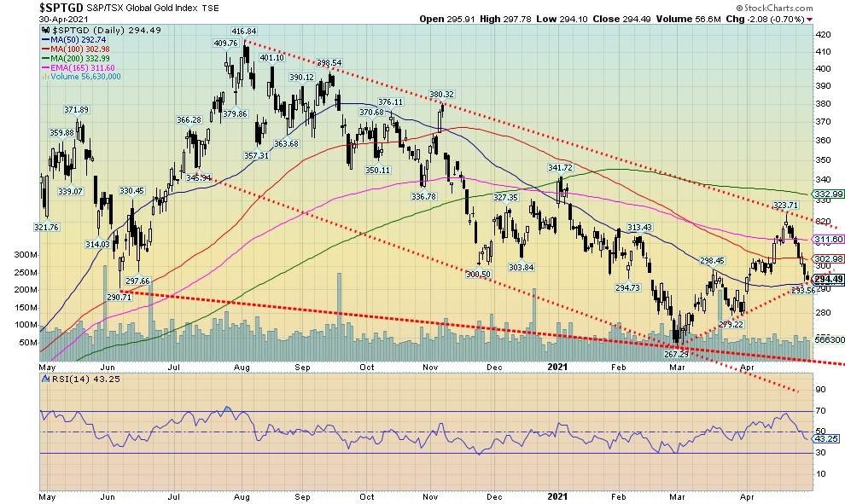Screen dimensions: 845x504
Task: Click the 416.84 peak price label
Action: 244,32
